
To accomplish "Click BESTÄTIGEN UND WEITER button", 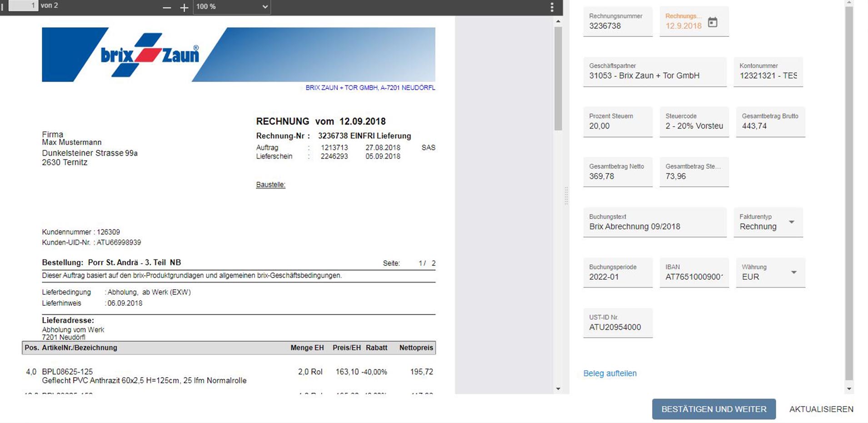I will click(713, 409).
